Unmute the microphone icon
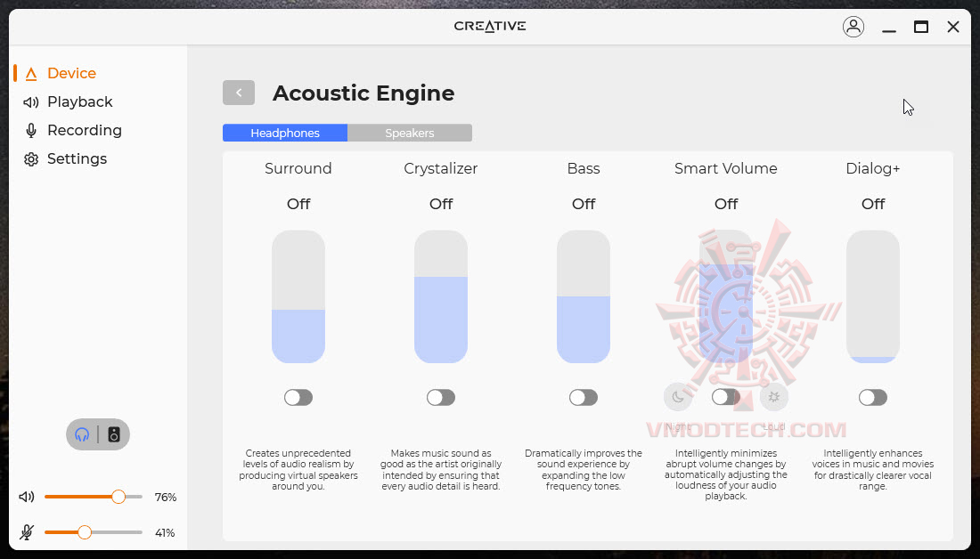Image resolution: width=980 pixels, height=559 pixels. (27, 532)
